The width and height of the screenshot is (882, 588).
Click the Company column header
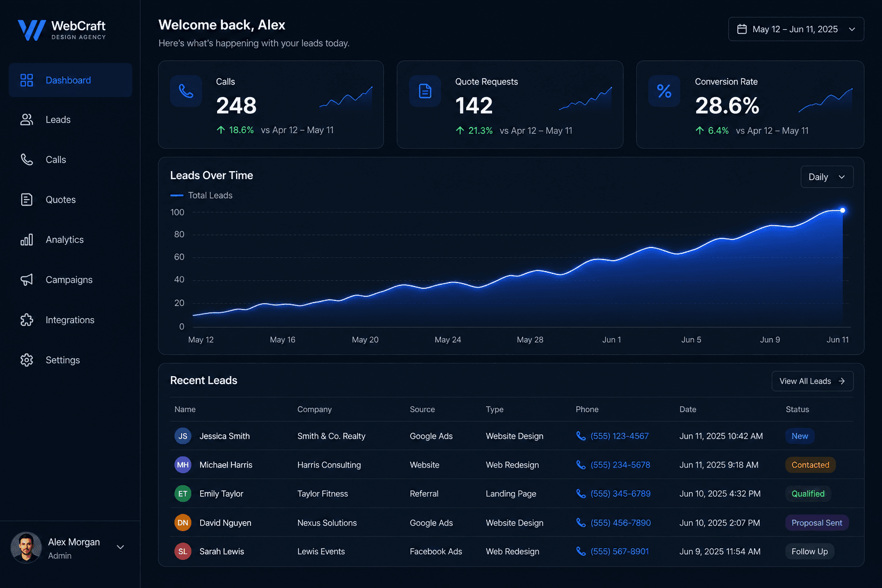pyautogui.click(x=315, y=409)
